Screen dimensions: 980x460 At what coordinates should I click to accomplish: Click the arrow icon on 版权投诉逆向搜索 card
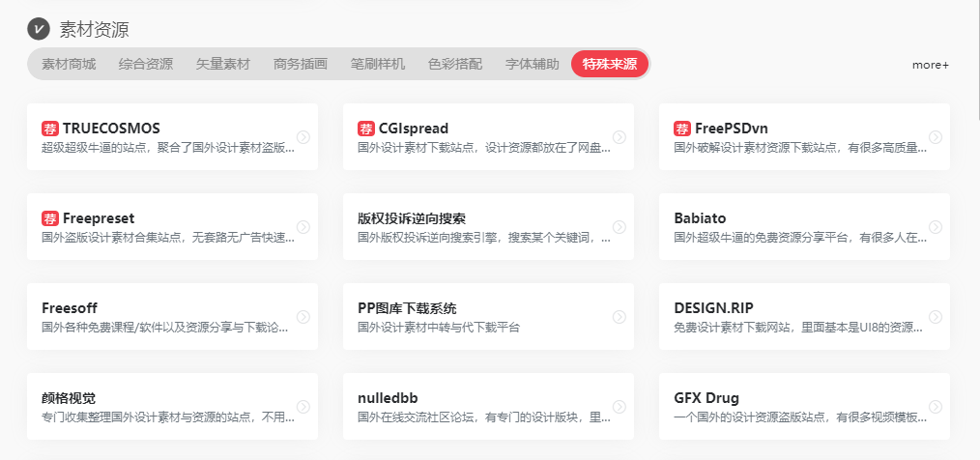[x=620, y=227]
